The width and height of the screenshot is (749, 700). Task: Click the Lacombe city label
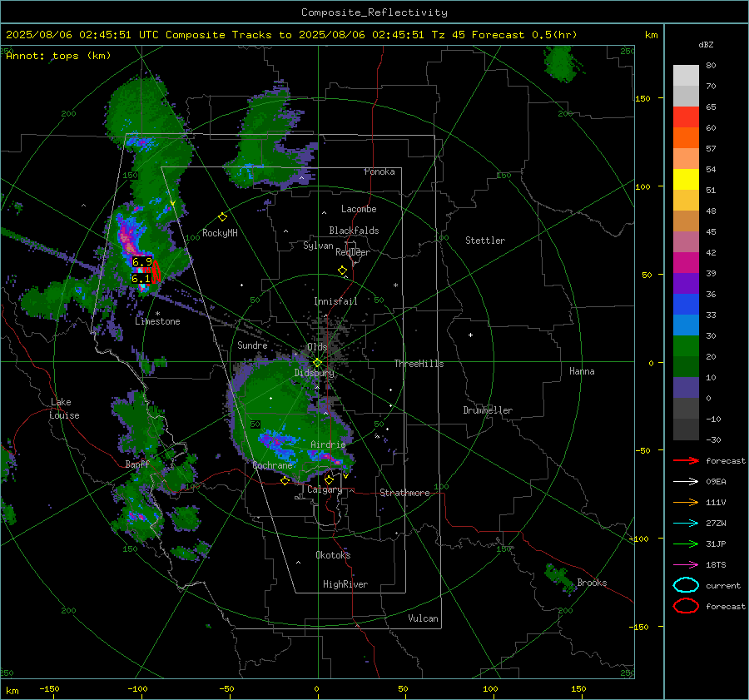pyautogui.click(x=359, y=209)
